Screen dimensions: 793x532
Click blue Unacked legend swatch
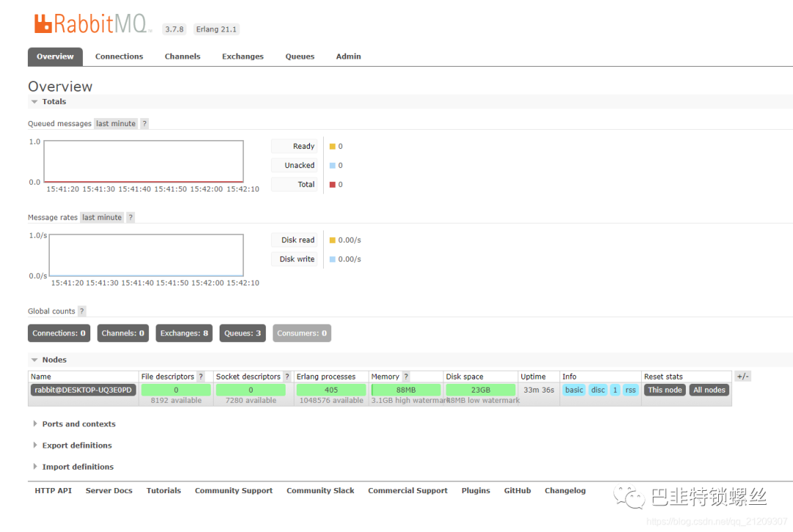pyautogui.click(x=333, y=165)
